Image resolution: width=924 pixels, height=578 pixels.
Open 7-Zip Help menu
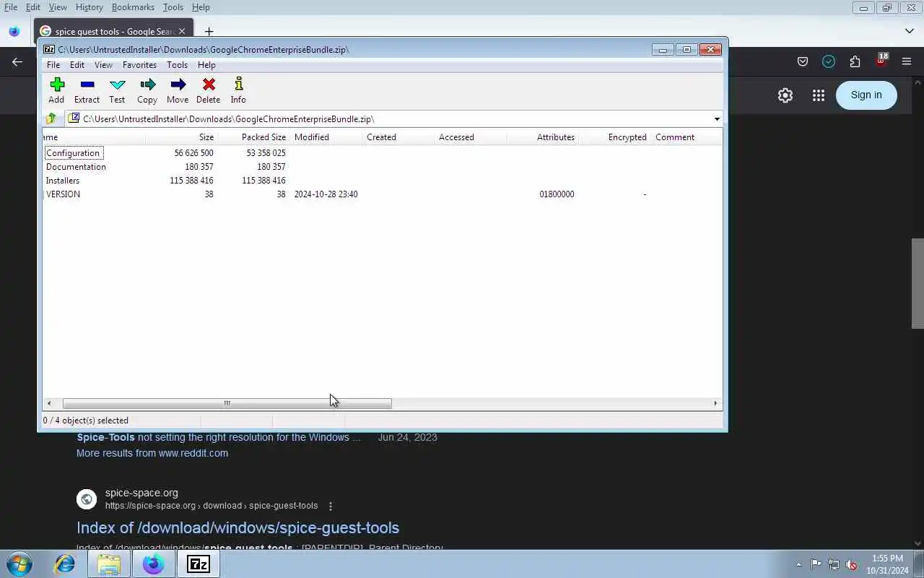[x=206, y=65]
